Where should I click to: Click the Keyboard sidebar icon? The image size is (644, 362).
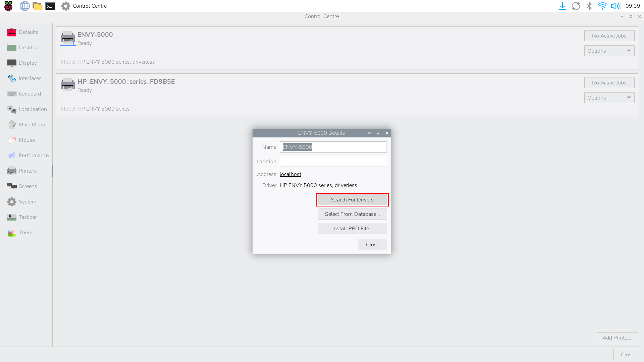(12, 94)
